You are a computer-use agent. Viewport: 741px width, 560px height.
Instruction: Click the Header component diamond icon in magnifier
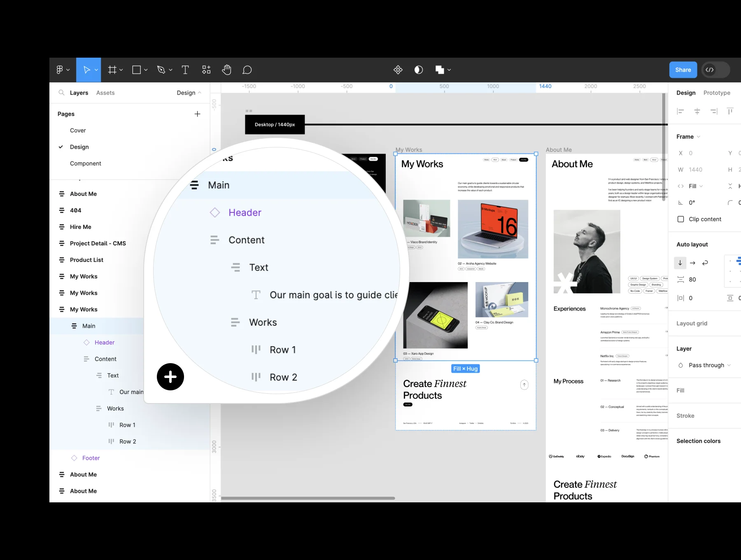pyautogui.click(x=215, y=212)
